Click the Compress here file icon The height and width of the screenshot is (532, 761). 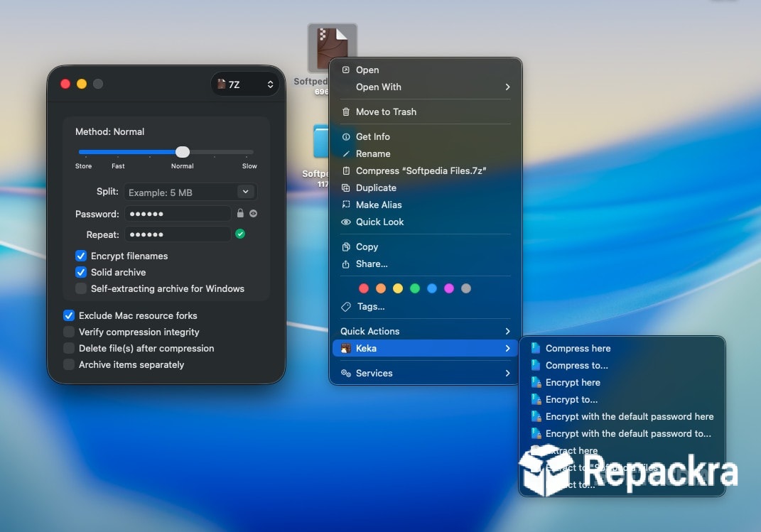click(x=535, y=348)
